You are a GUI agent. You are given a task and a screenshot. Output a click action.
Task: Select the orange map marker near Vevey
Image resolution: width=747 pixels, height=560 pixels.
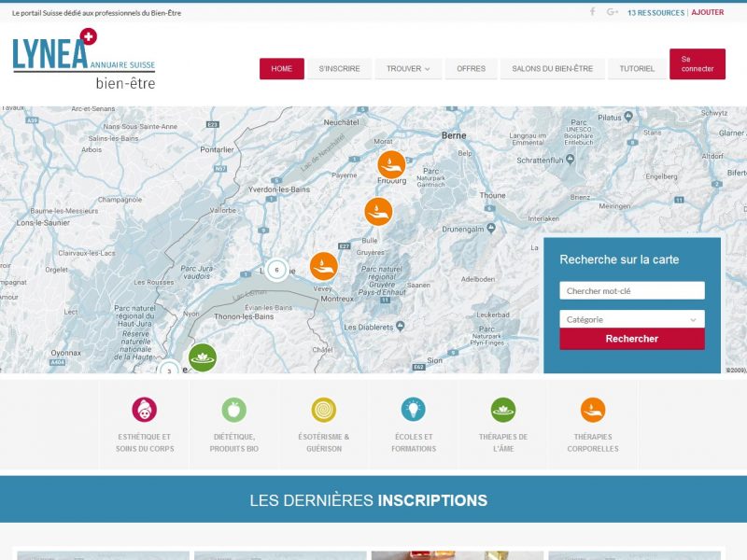pos(324,266)
